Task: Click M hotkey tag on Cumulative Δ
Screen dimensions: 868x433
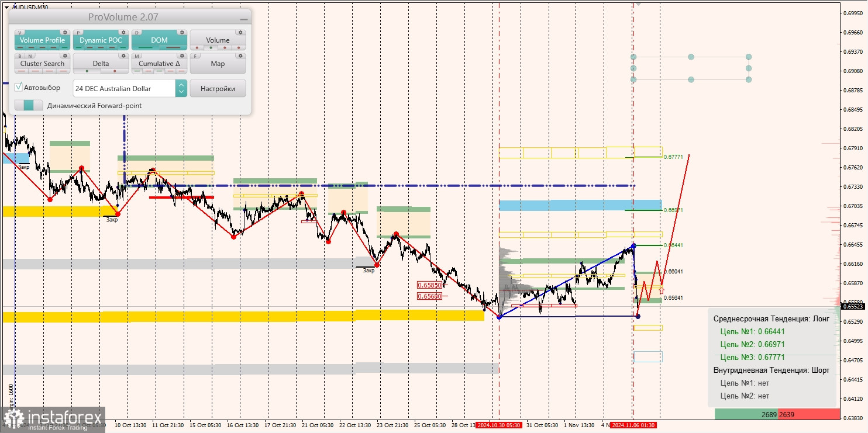Action: click(x=137, y=56)
